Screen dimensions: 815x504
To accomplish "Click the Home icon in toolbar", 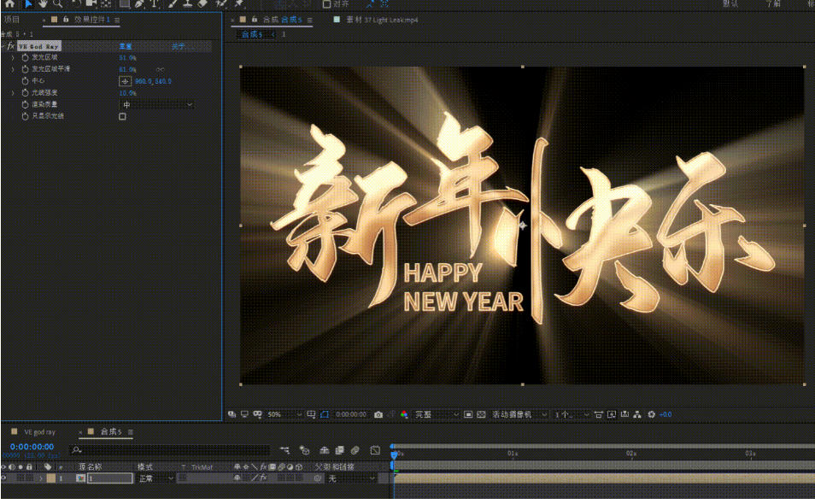I will [9, 3].
